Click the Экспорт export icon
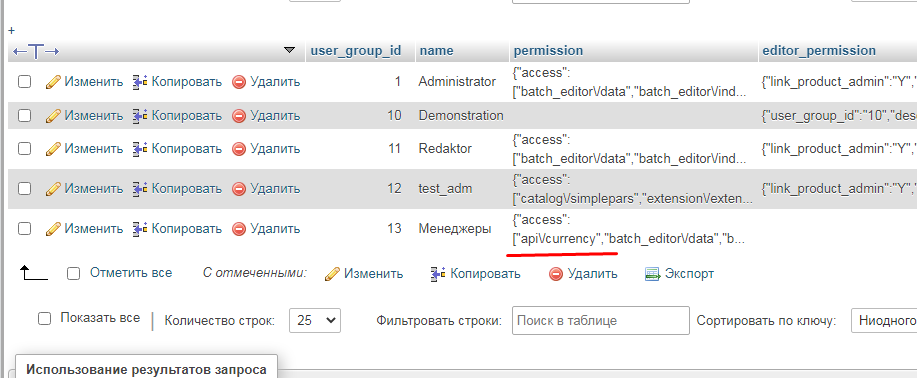917x378 pixels. [x=653, y=274]
